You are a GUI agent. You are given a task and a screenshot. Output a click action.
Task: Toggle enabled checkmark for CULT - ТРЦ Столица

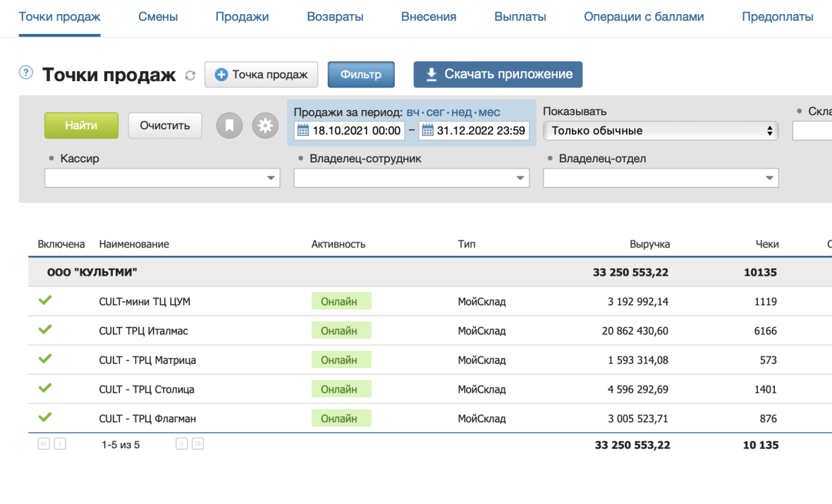45,388
